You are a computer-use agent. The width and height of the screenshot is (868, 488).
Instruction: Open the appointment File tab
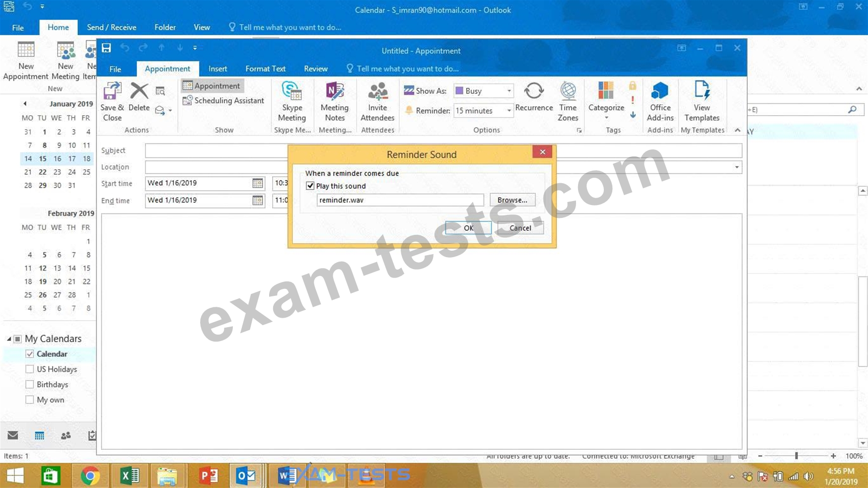point(115,69)
